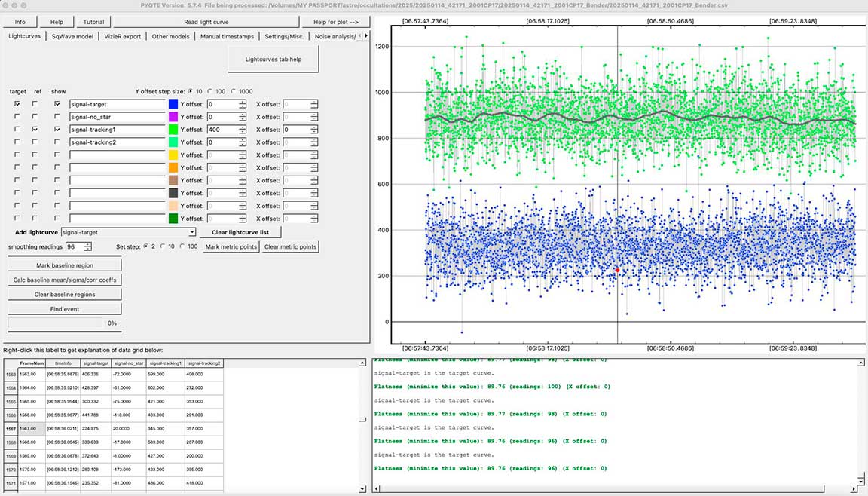Open the VizieR export tab
This screenshot has width=868, height=496.
point(122,36)
